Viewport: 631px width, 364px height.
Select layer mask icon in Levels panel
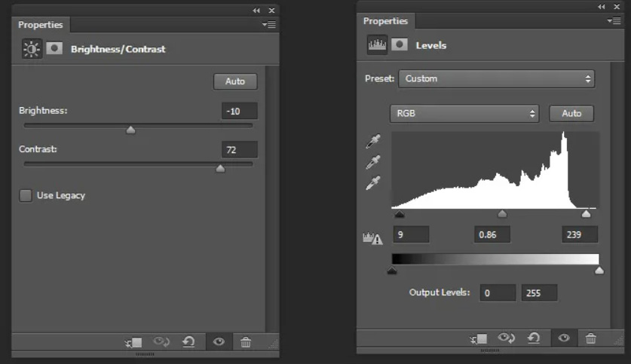[400, 44]
